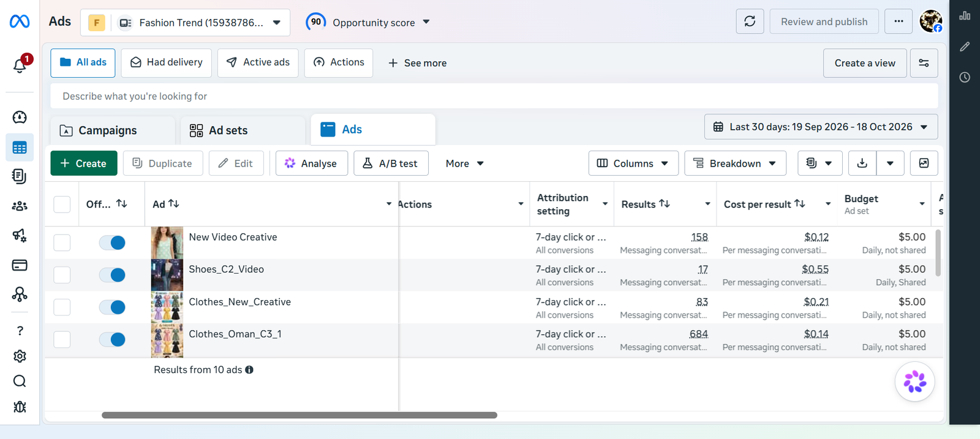Open Audiences people icon in sidebar
Screen dimensions: 980x439
pyautogui.click(x=20, y=206)
